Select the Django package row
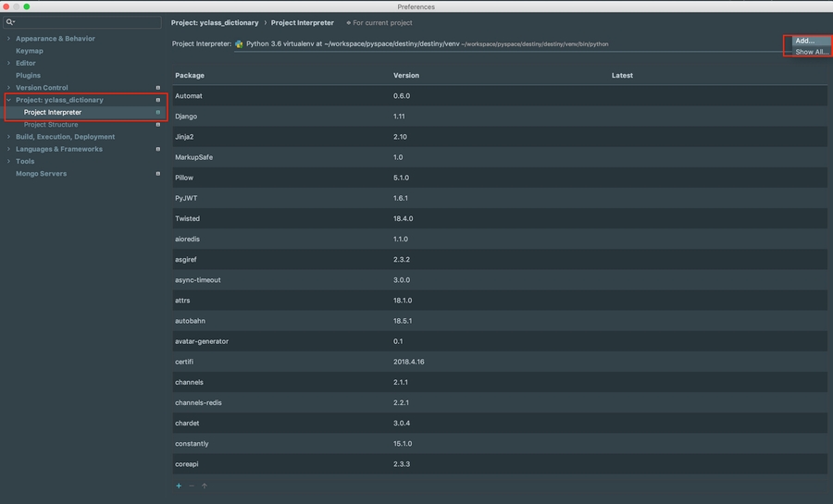Viewport: 833px width, 504px height. 500,117
